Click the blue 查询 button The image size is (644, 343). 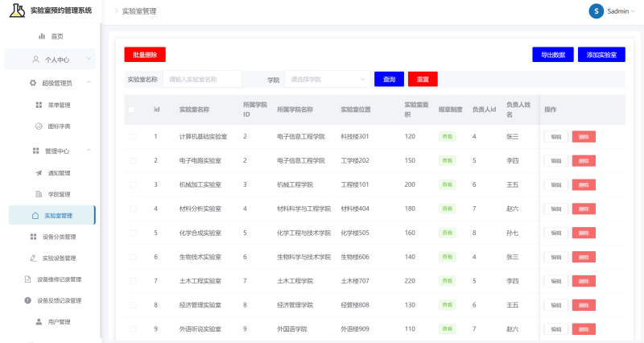coord(389,79)
